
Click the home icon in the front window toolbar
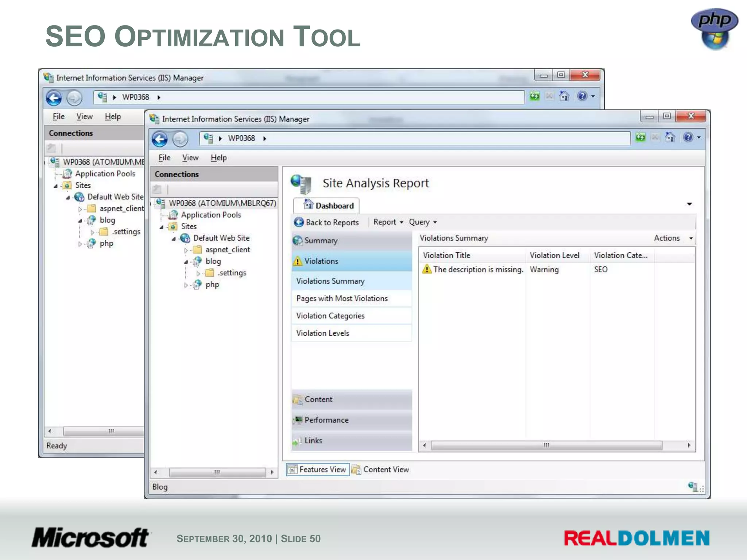pyautogui.click(x=670, y=137)
